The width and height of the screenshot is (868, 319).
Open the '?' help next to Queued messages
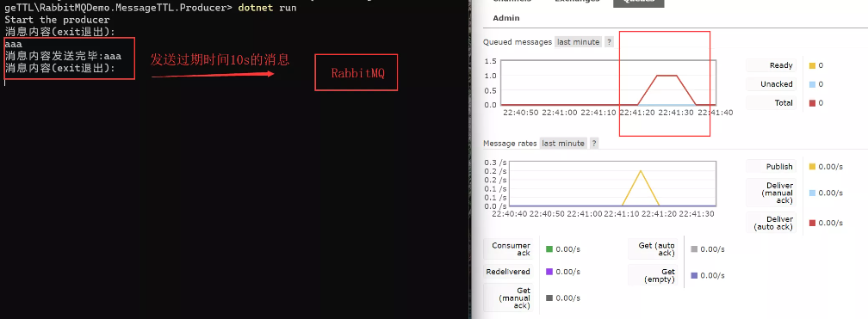[x=609, y=42]
